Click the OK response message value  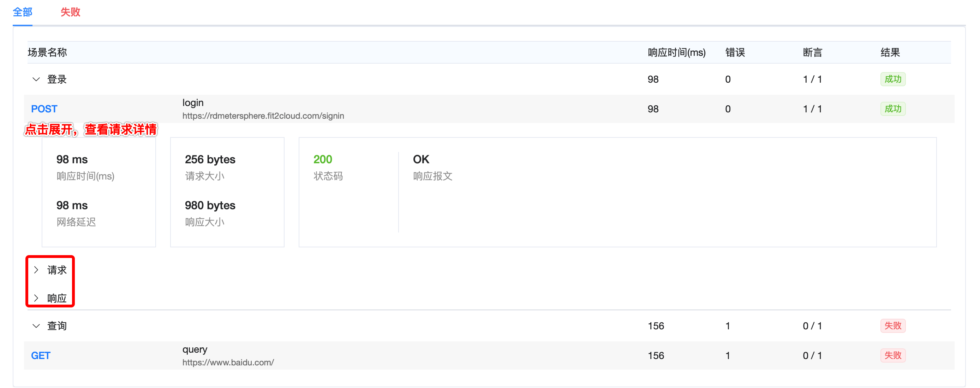[421, 159]
